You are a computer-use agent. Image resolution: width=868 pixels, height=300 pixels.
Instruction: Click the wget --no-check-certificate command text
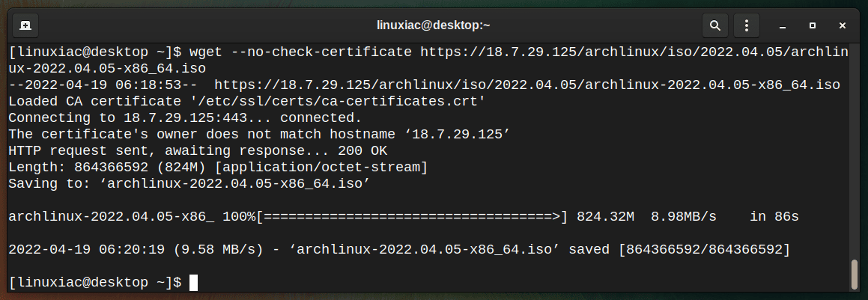point(300,52)
